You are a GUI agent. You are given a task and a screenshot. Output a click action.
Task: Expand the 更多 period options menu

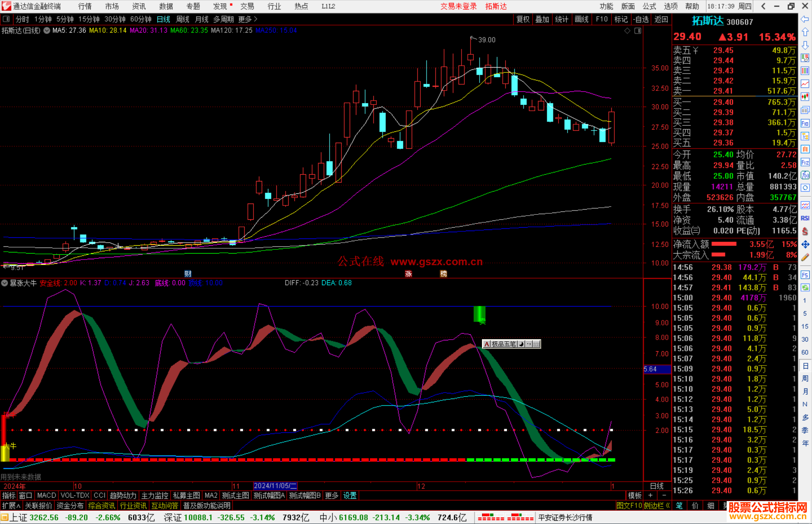click(248, 19)
